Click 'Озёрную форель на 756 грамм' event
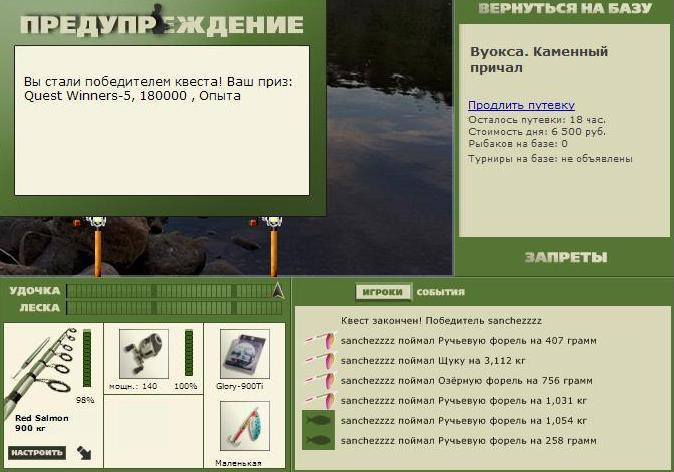The height and width of the screenshot is (472, 674). [x=466, y=380]
